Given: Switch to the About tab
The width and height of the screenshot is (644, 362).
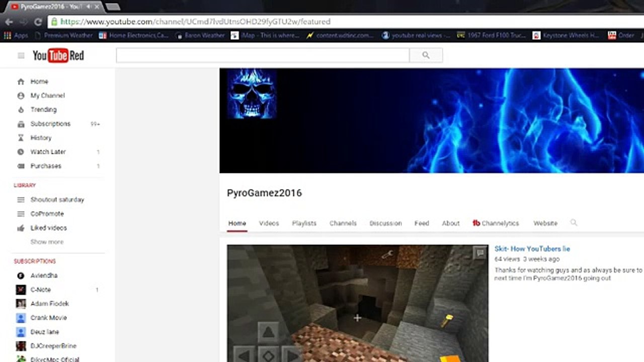Looking at the screenshot, I should (451, 223).
